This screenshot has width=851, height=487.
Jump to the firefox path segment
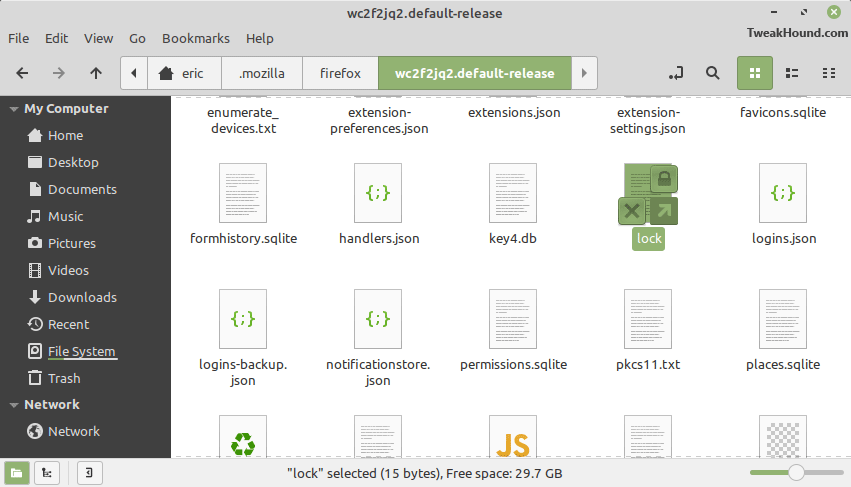pos(340,73)
